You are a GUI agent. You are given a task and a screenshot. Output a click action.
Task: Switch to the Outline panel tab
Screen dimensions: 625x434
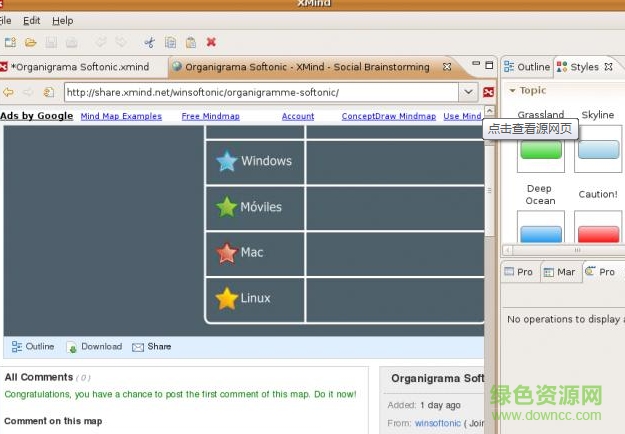(x=527, y=67)
